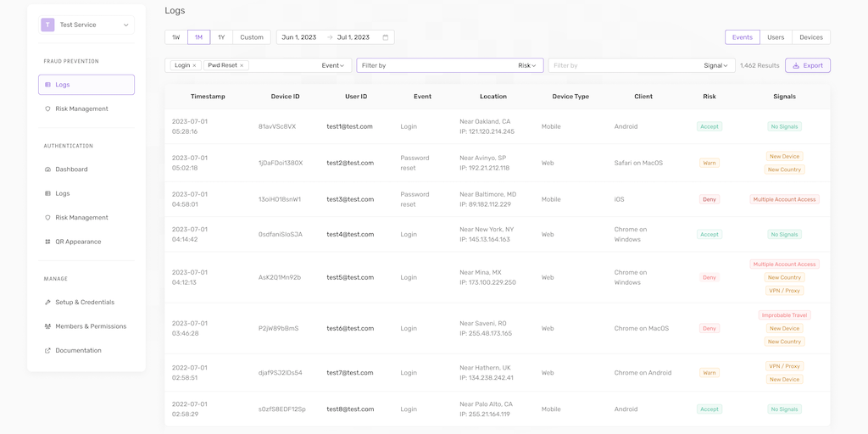The width and height of the screenshot is (868, 434).
Task: Choose the Custom time range option
Action: click(252, 37)
